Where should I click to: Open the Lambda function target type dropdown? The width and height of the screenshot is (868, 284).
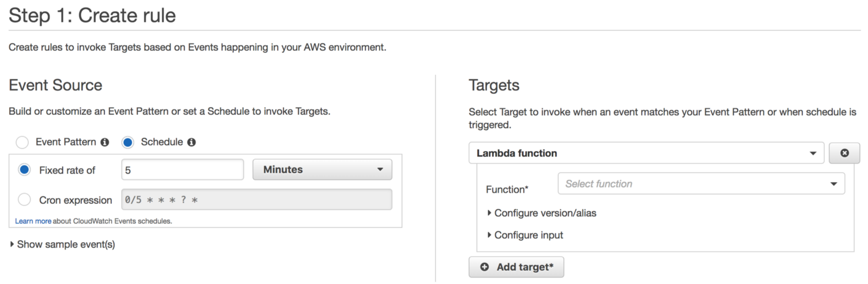pyautogui.click(x=646, y=153)
